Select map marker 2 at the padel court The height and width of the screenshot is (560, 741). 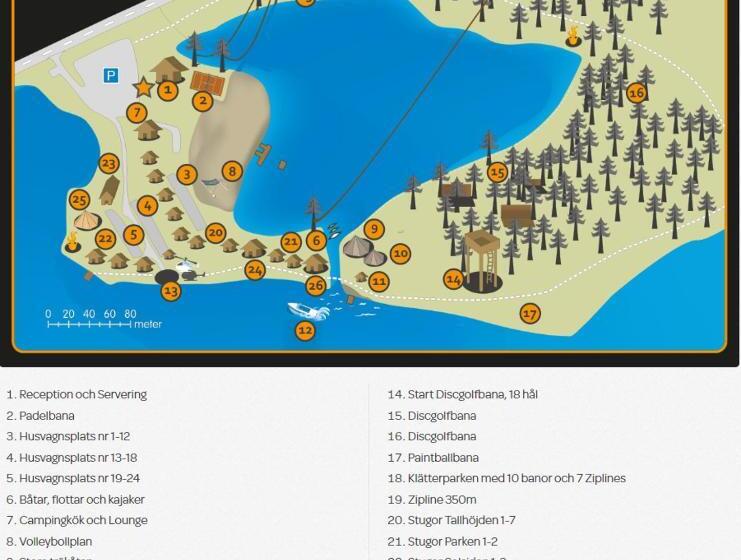pos(203,100)
